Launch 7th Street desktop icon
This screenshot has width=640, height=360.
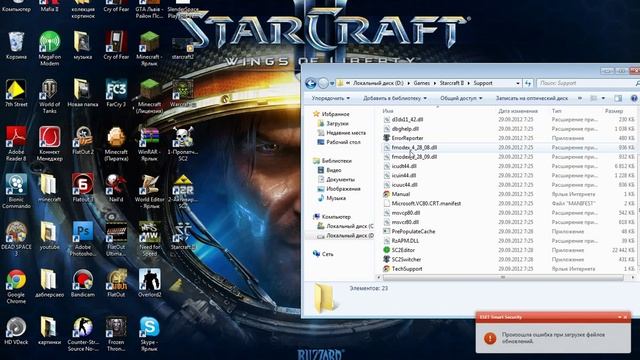pyautogui.click(x=16, y=93)
